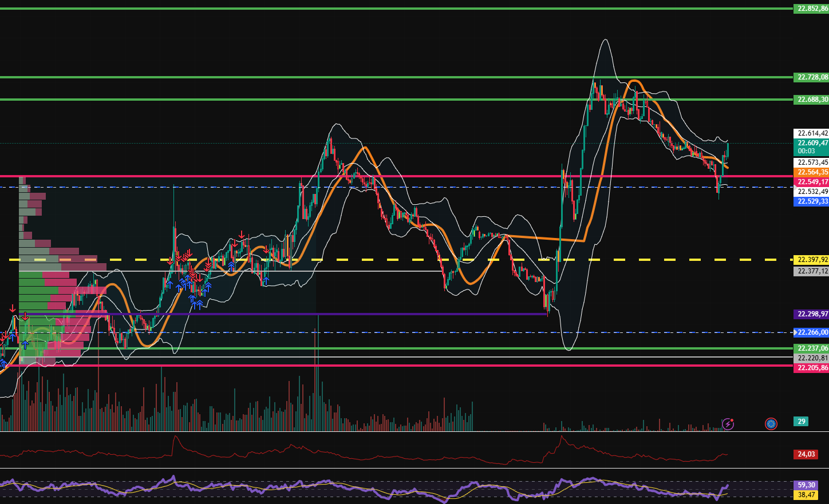Screen dimensions: 829x504
Task: Open the EU flag economic event icon
Action: click(771, 424)
